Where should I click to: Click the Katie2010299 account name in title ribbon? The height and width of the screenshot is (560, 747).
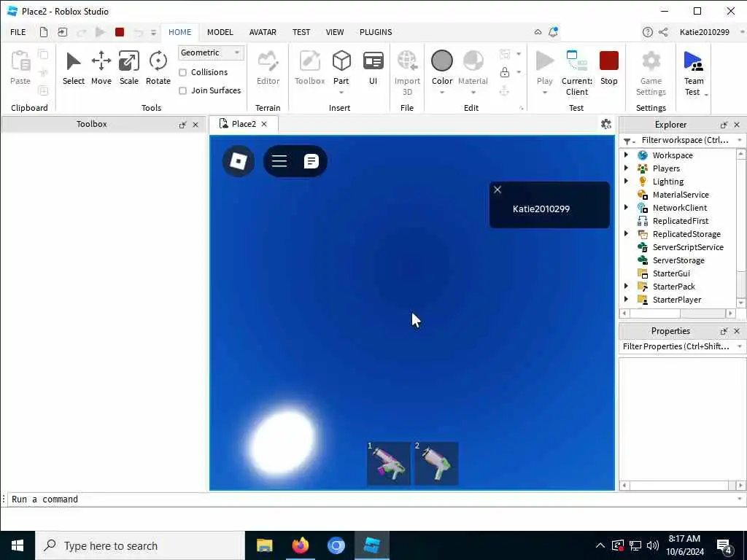704,32
